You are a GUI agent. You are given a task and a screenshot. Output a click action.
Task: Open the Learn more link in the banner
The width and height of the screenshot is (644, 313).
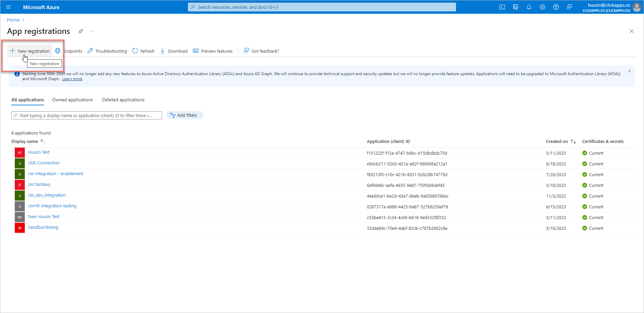72,79
